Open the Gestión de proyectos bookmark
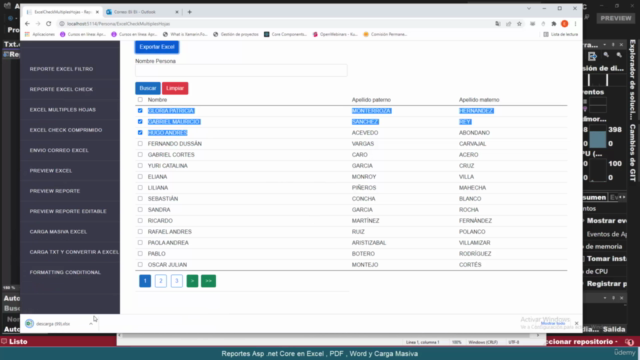The width and height of the screenshot is (640, 360). (x=236, y=34)
